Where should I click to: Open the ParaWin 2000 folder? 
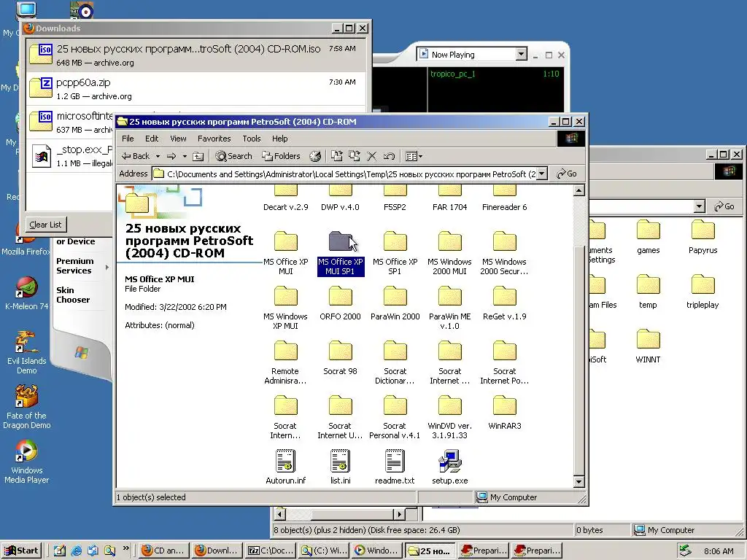click(x=395, y=303)
